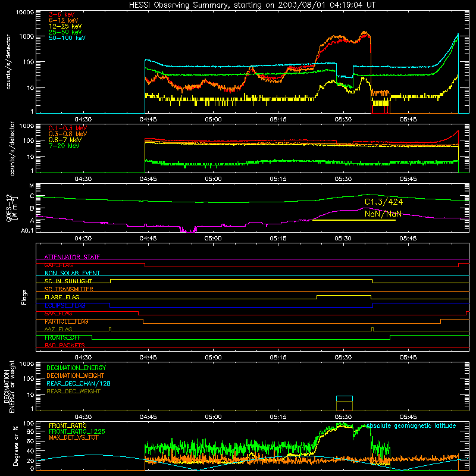
Task: Click the ATTENUATOR_STATE flag label
Action: (x=72, y=257)
